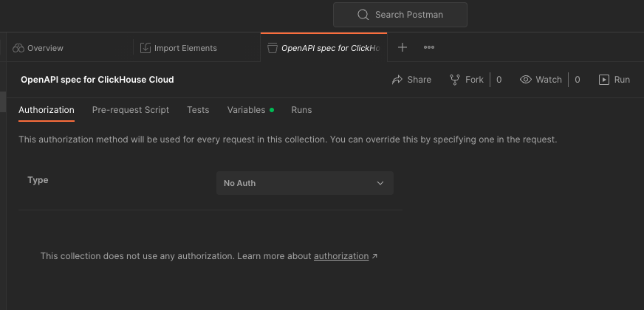The width and height of the screenshot is (644, 310).
Task: Switch to the Pre-request Script tab
Action: point(131,110)
